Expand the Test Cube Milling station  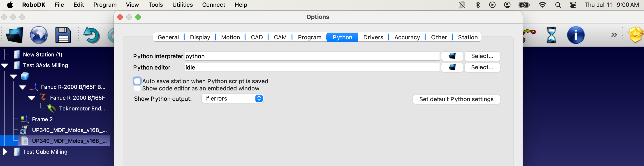5,152
